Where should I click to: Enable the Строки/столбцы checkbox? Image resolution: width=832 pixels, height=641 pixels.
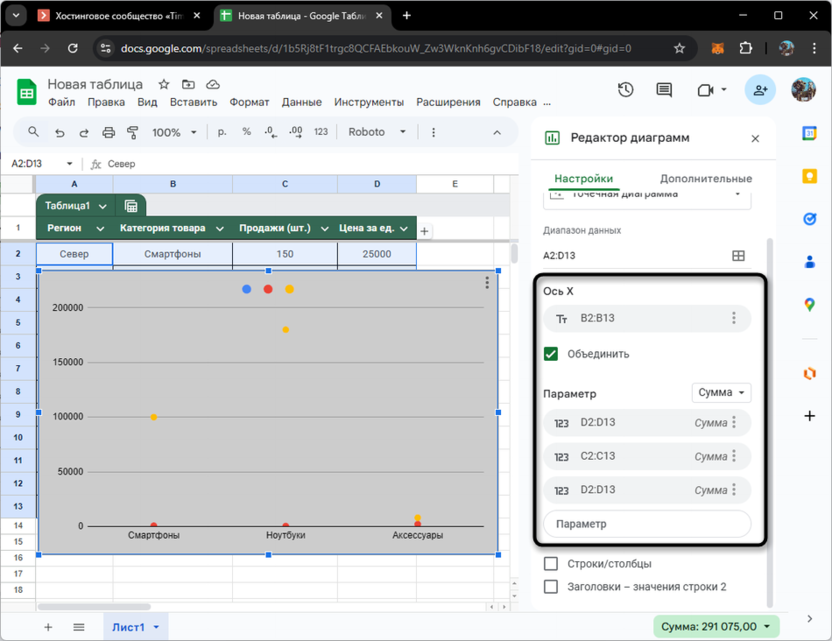click(551, 564)
